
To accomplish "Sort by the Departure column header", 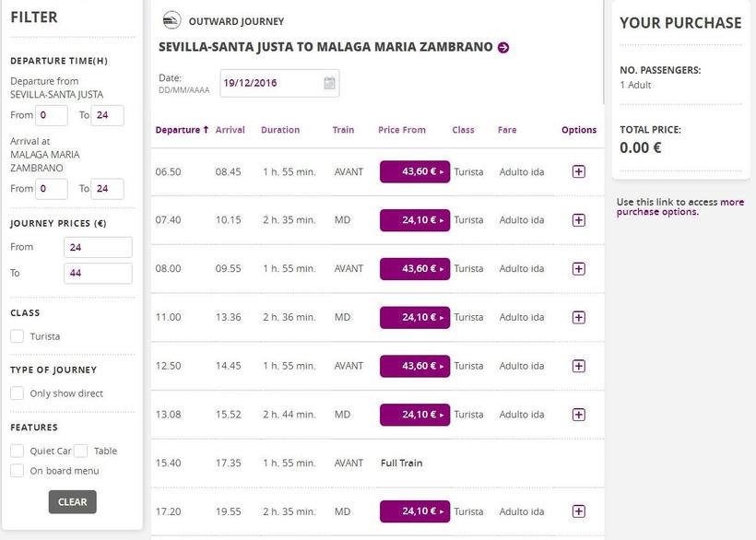I will tap(182, 130).
